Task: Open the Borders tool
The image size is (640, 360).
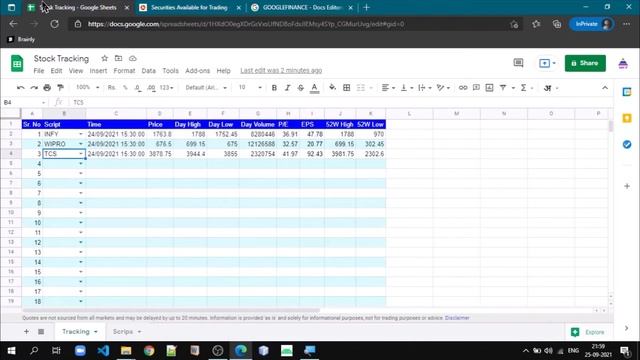Action: pos(347,88)
